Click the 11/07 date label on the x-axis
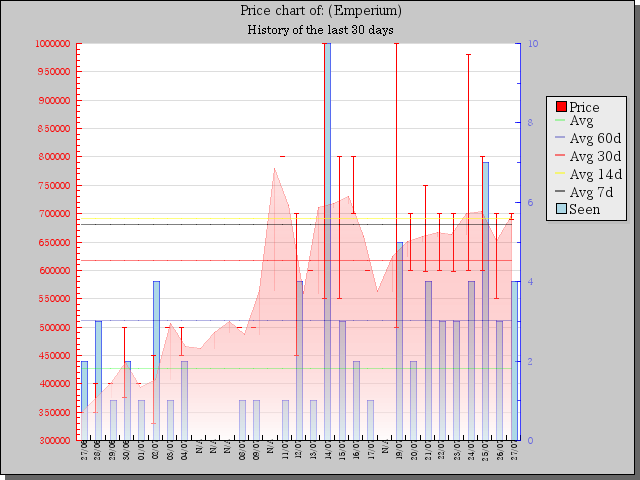The width and height of the screenshot is (640, 480). click(x=285, y=451)
